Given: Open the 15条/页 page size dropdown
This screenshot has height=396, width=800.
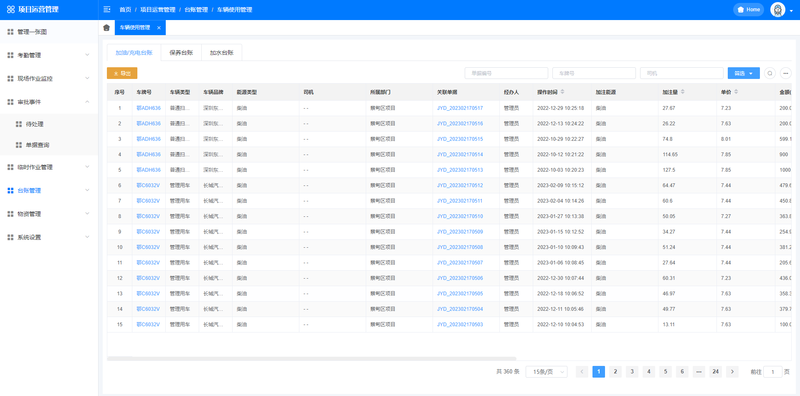Looking at the screenshot, I should (546, 372).
